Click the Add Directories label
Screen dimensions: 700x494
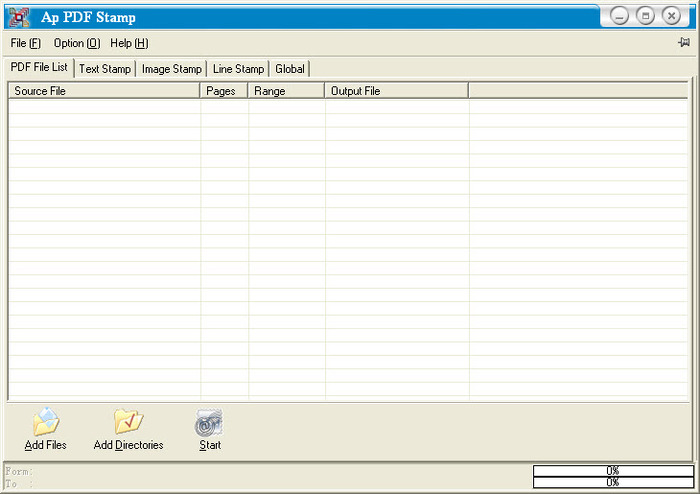129,445
